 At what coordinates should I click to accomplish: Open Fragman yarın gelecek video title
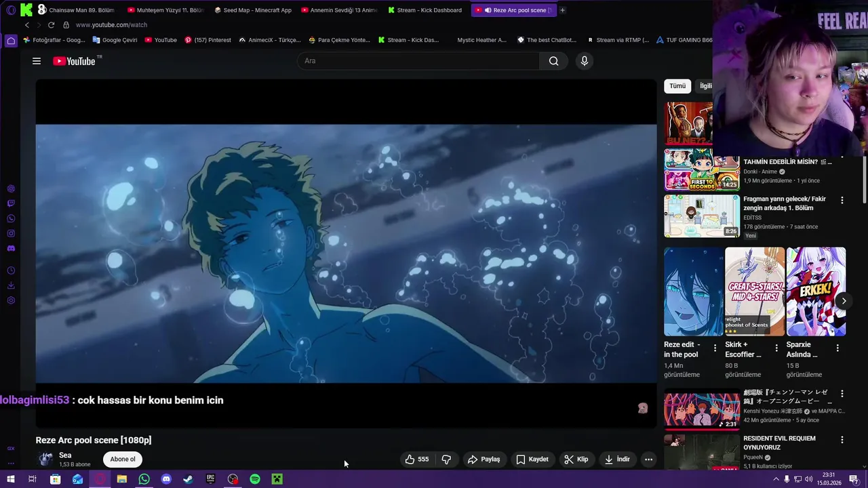(x=785, y=203)
